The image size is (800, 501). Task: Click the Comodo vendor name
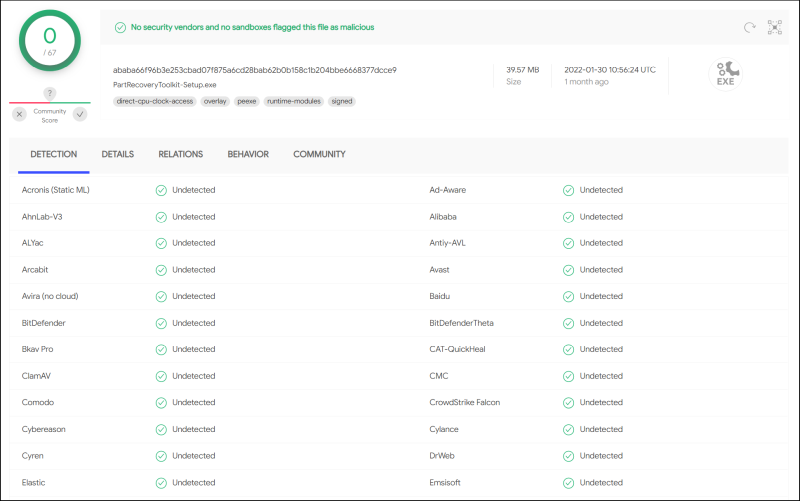(38, 403)
